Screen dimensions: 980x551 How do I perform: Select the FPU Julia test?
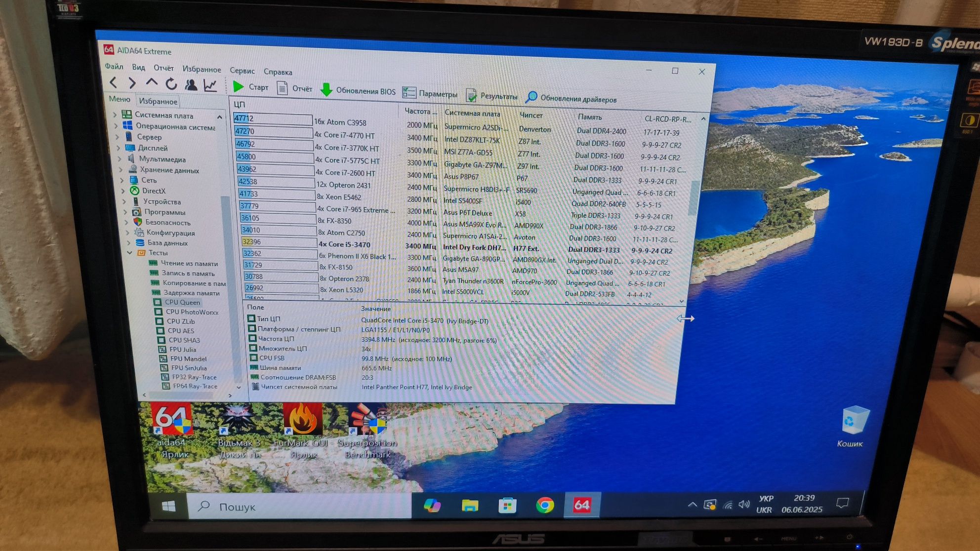pyautogui.click(x=182, y=349)
